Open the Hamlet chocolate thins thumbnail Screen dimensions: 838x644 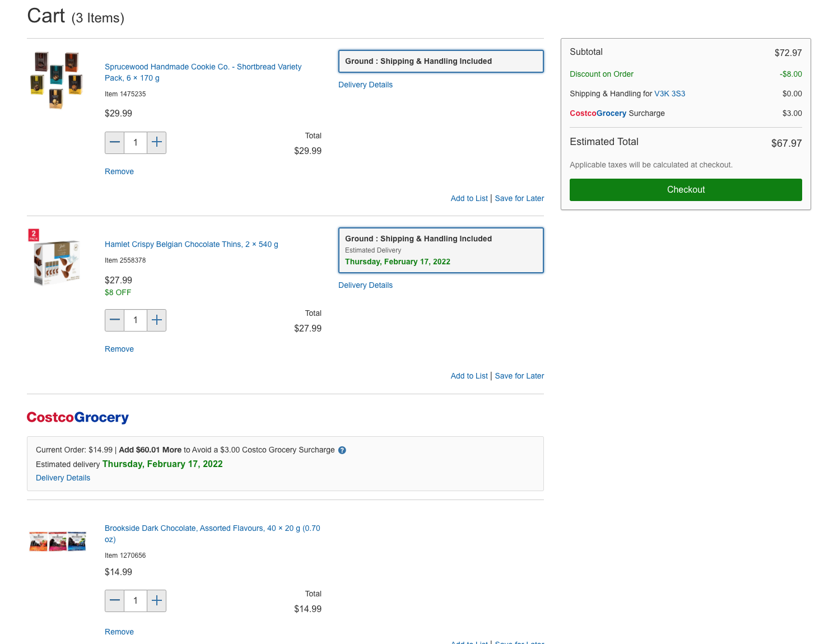[56, 258]
